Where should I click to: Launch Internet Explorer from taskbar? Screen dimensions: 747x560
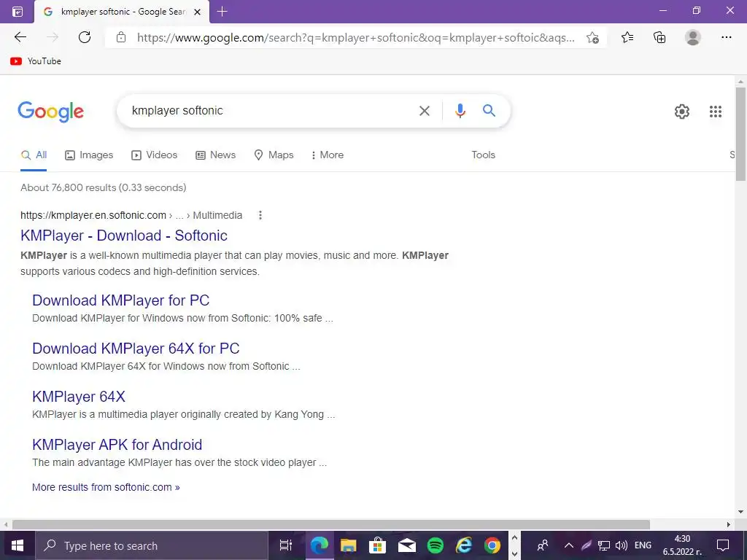click(463, 545)
